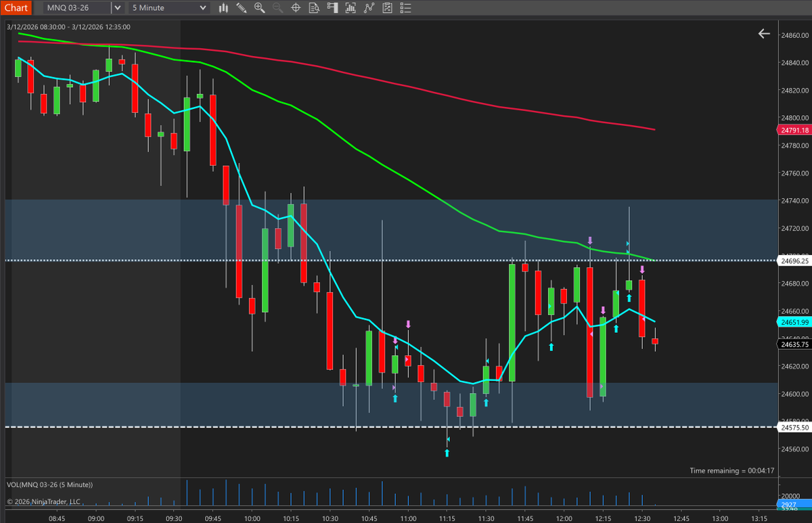This screenshot has width=812, height=523.
Task: Open the strategies line graph icon
Action: point(369,8)
